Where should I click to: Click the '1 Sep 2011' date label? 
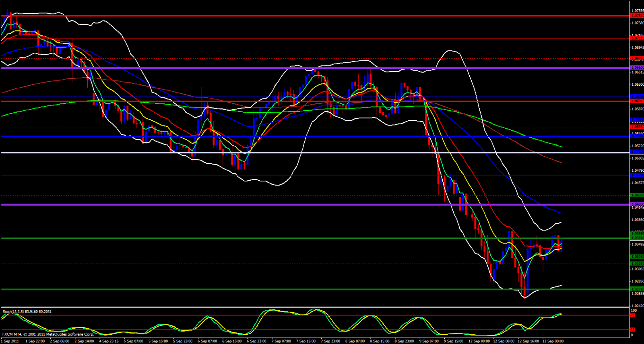click(10, 341)
